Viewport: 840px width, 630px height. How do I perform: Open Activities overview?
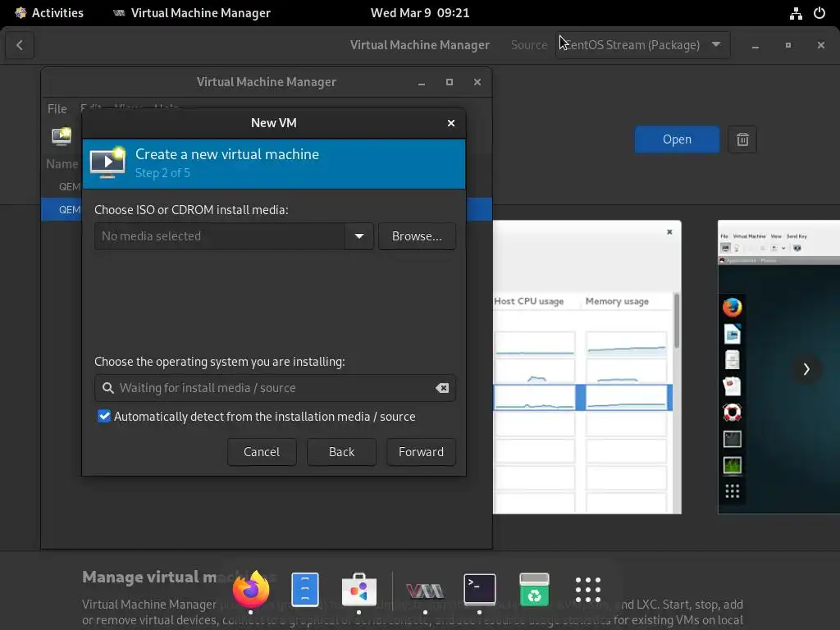pos(48,13)
